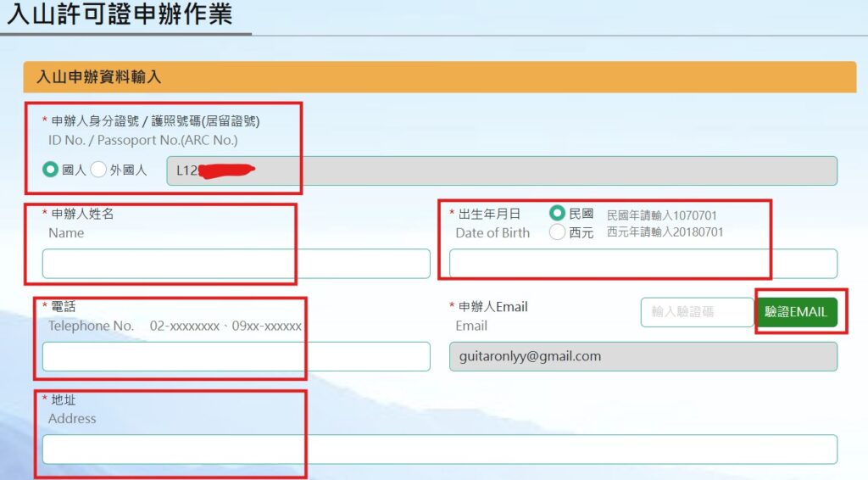Click the 入山申辦資料輸入 orange section header
The image size is (868, 480).
[439, 77]
